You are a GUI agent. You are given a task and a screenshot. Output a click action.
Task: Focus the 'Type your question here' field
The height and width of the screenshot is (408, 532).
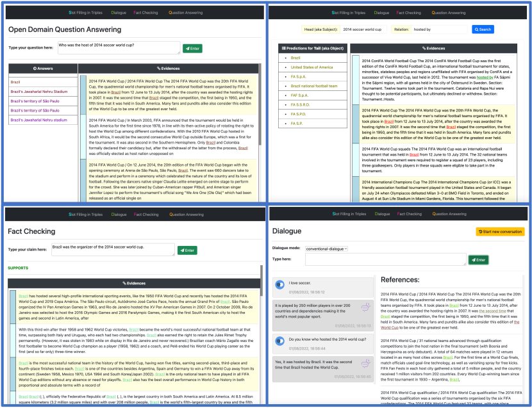pyautogui.click(x=119, y=48)
